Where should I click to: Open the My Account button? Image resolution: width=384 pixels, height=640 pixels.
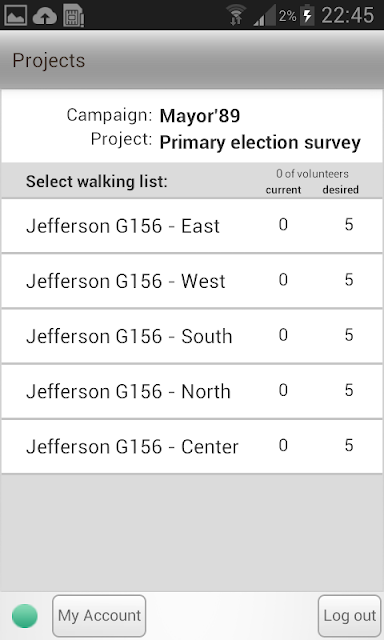(x=99, y=616)
